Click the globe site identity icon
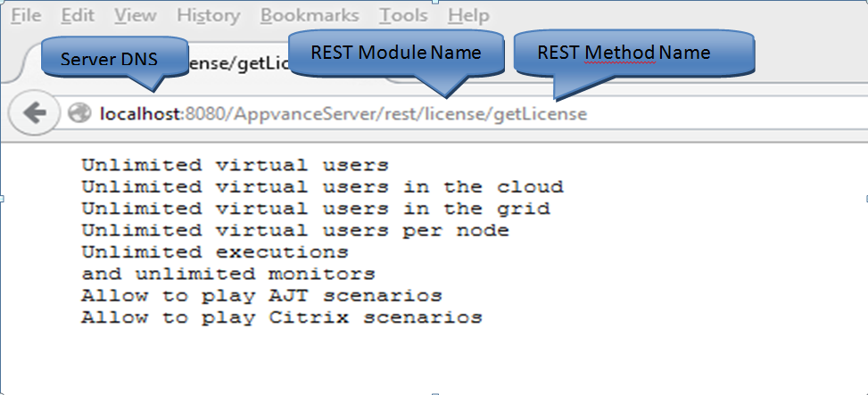This screenshot has height=395, width=868. [x=79, y=113]
